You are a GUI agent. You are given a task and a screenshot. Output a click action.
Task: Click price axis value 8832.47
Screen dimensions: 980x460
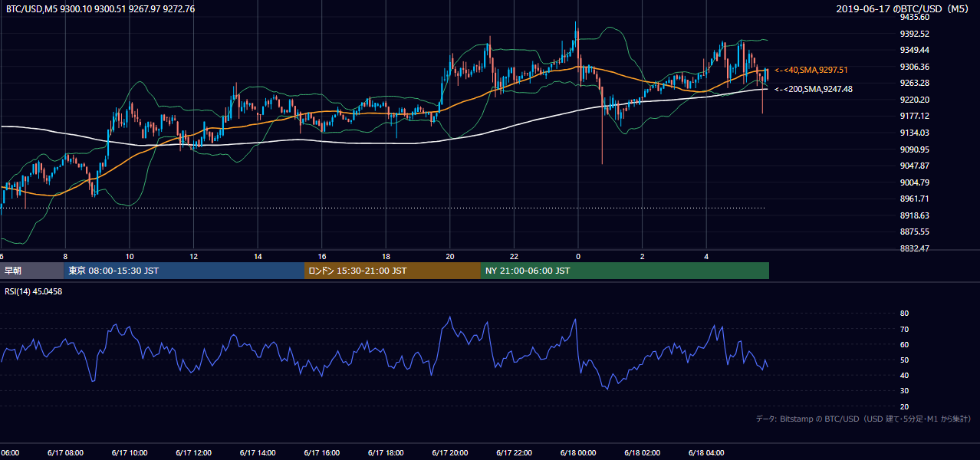(915, 248)
